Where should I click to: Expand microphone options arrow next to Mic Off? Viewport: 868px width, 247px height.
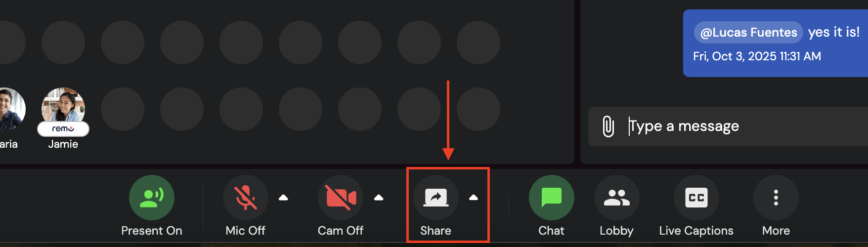coord(283,198)
